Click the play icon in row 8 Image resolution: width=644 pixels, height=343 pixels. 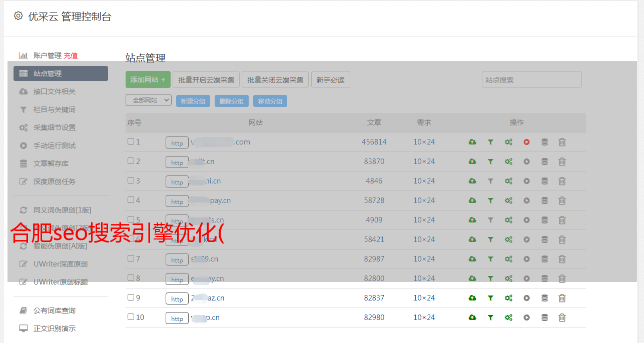526,278
